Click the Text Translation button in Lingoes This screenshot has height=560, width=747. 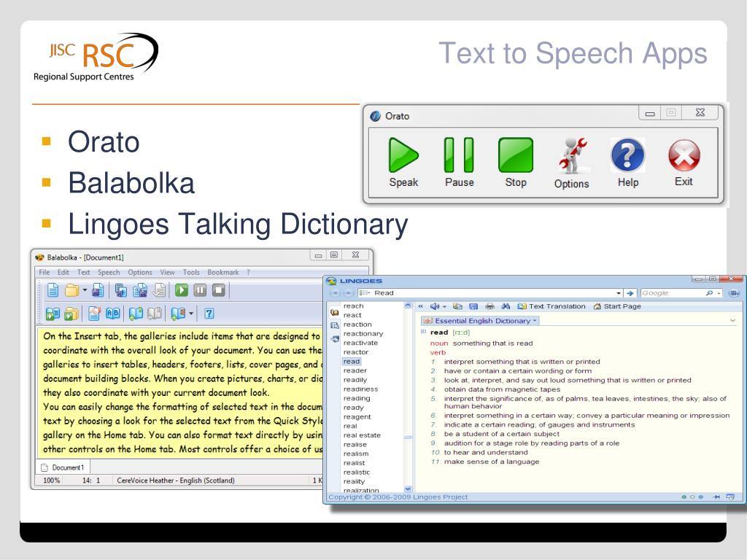(x=551, y=306)
